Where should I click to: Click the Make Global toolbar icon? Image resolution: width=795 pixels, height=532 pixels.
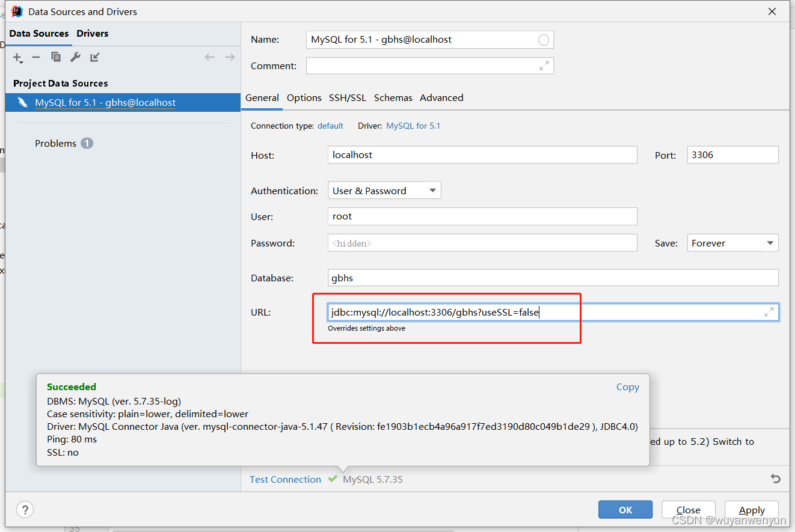tap(94, 57)
